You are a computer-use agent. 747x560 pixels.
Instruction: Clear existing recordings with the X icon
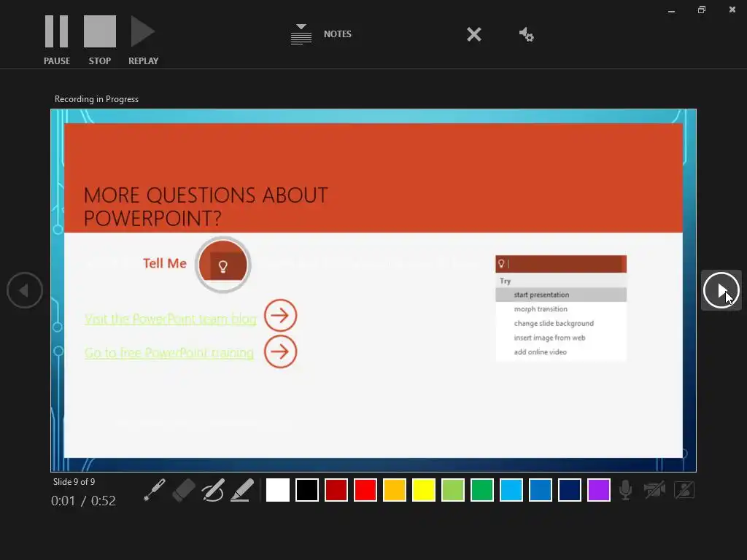point(474,34)
